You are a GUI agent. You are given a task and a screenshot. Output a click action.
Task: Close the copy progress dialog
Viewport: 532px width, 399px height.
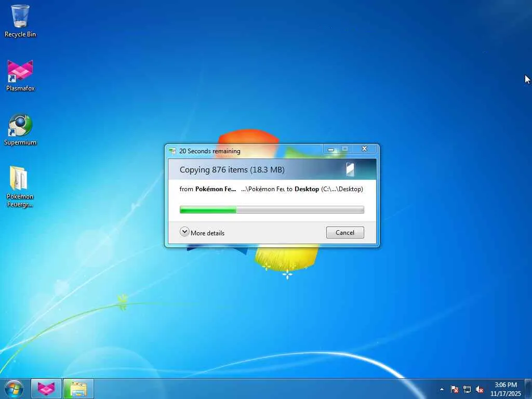(x=364, y=149)
